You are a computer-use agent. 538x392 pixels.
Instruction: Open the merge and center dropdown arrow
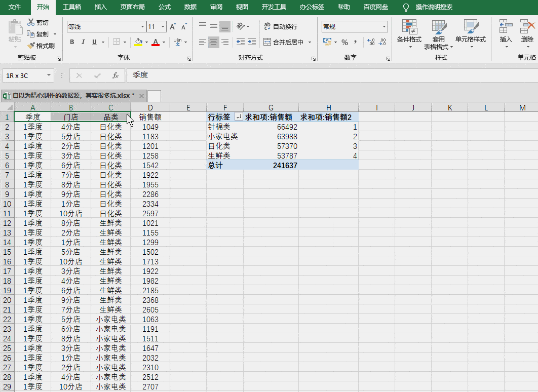coord(310,42)
